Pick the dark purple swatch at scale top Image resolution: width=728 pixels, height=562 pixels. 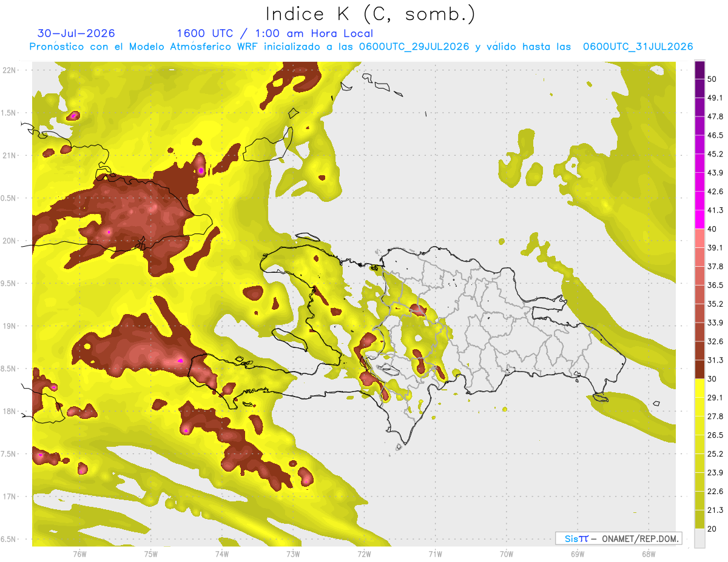click(699, 72)
